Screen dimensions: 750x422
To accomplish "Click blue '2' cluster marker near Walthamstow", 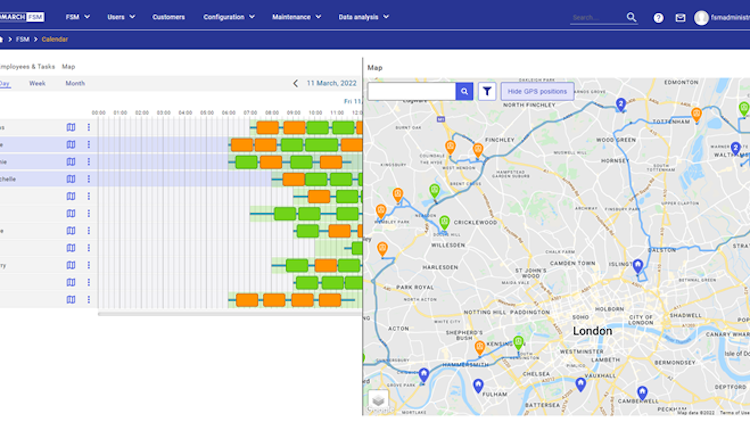I will pyautogui.click(x=736, y=148).
